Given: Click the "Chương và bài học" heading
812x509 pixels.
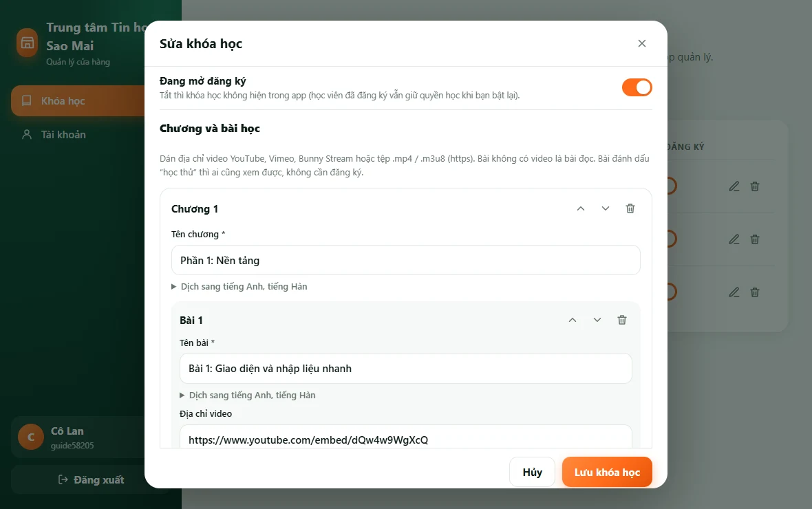Looking at the screenshot, I should pyautogui.click(x=210, y=129).
